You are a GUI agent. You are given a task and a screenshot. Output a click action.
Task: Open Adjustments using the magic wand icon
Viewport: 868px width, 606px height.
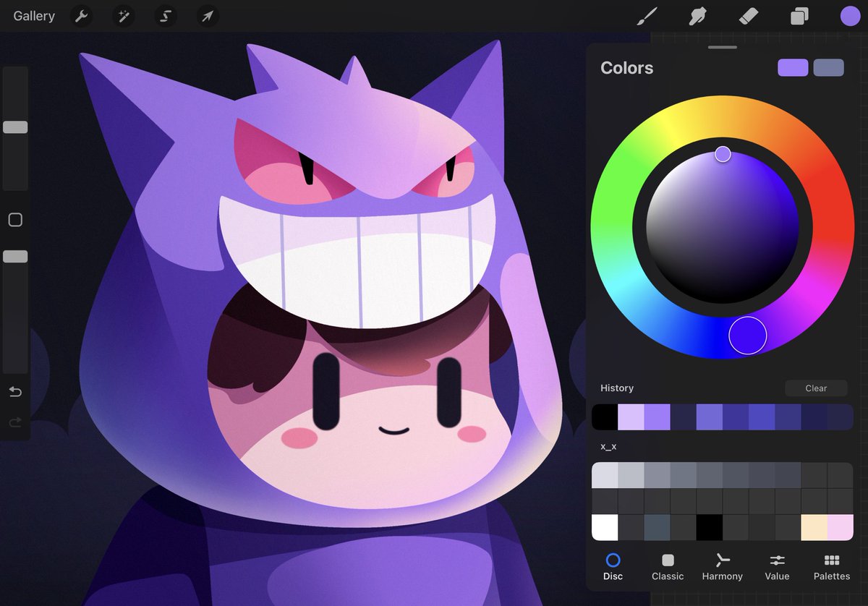coord(123,16)
